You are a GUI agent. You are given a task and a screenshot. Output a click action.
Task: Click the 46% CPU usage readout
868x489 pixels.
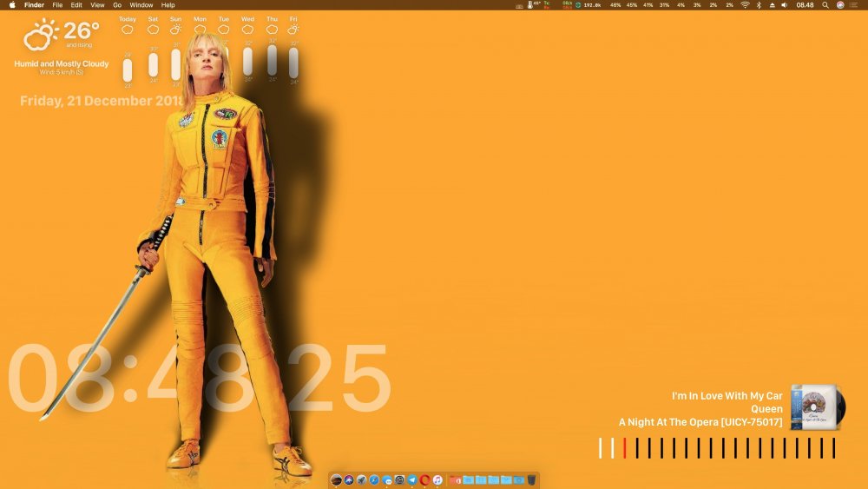coord(615,5)
